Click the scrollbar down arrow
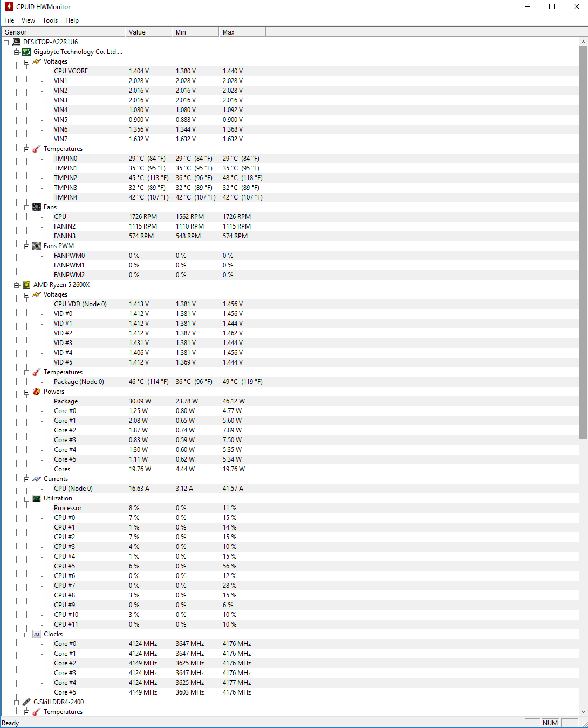Image resolution: width=588 pixels, height=728 pixels. 583,711
